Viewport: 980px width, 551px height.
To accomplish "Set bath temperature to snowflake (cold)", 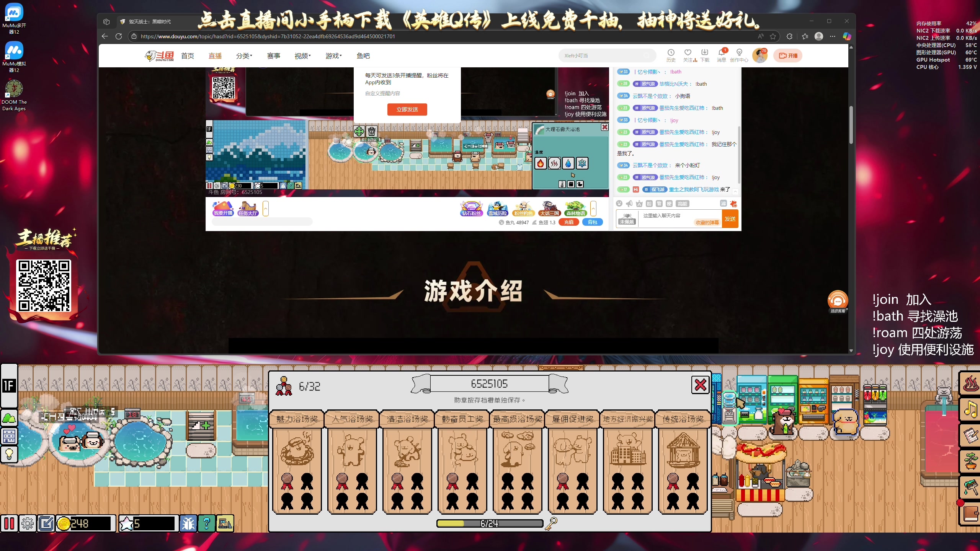I will (582, 163).
